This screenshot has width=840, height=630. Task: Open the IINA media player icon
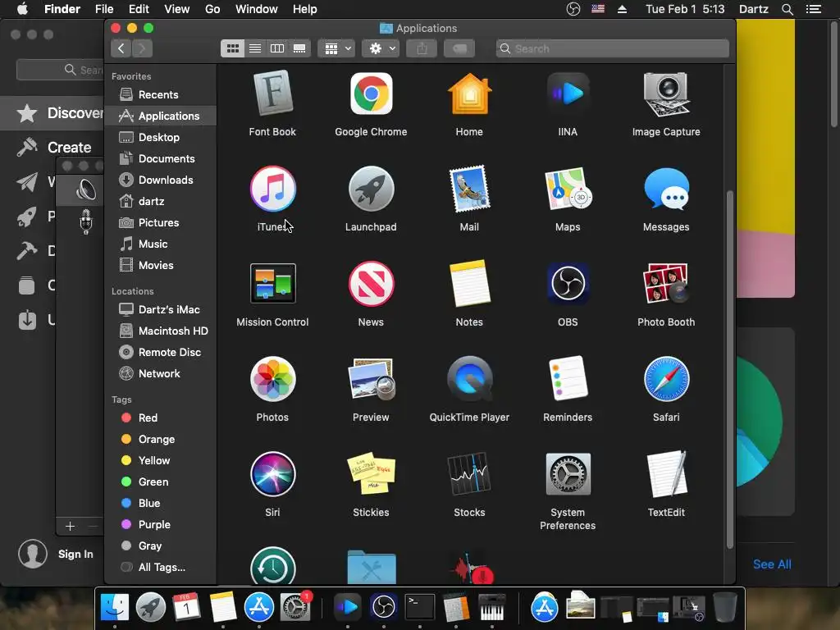[568, 94]
